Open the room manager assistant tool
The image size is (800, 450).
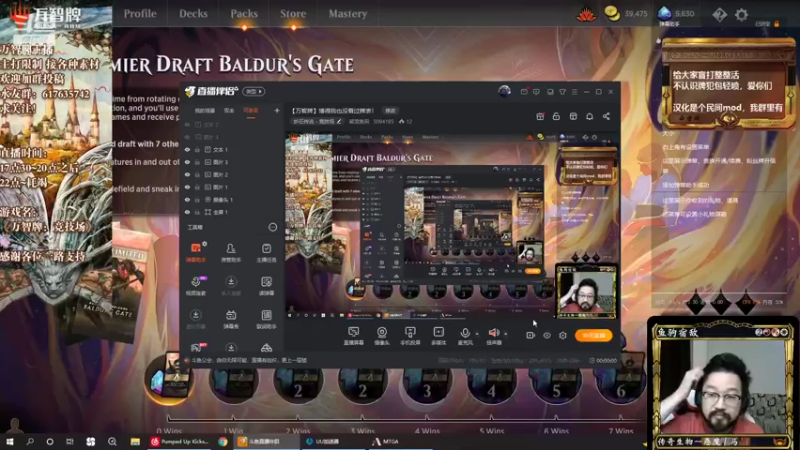tap(231, 253)
